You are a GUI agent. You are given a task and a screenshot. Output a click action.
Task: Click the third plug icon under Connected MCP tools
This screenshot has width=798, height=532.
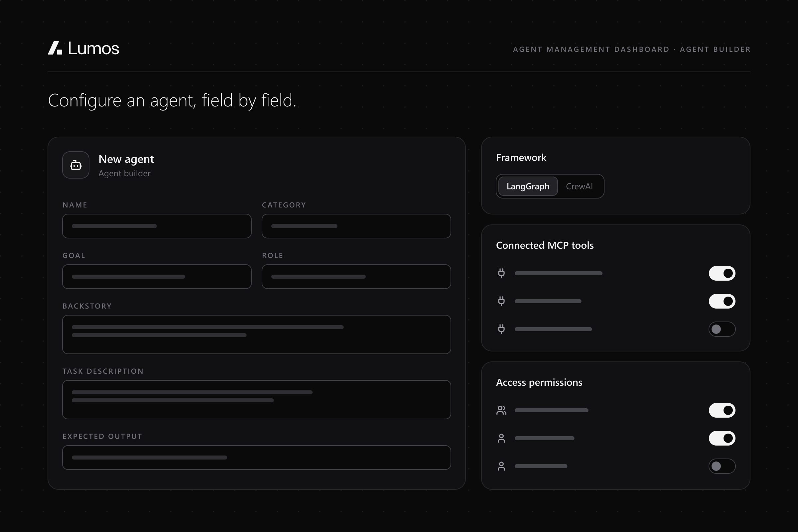click(x=501, y=329)
